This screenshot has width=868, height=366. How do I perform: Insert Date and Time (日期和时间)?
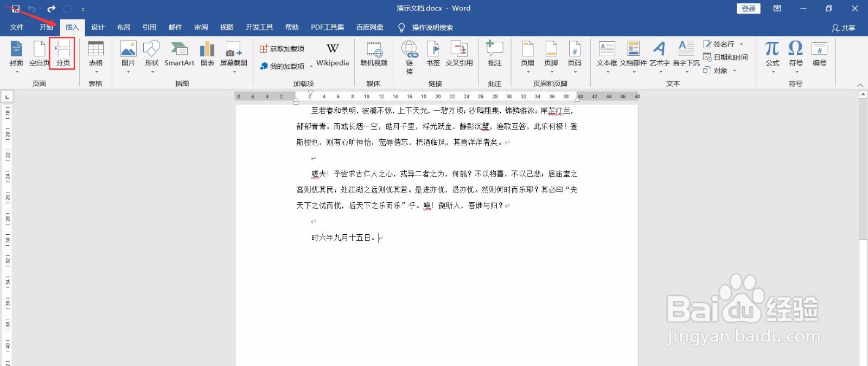pyautogui.click(x=725, y=57)
